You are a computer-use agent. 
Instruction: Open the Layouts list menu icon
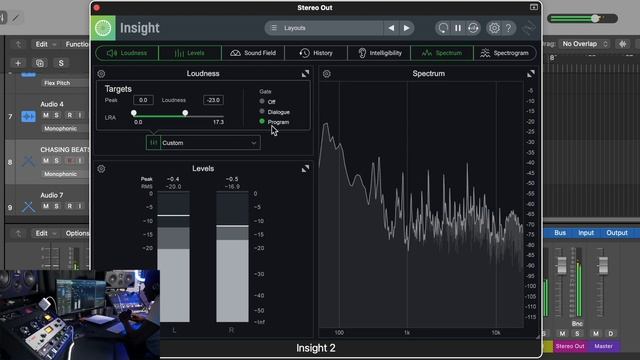274,28
